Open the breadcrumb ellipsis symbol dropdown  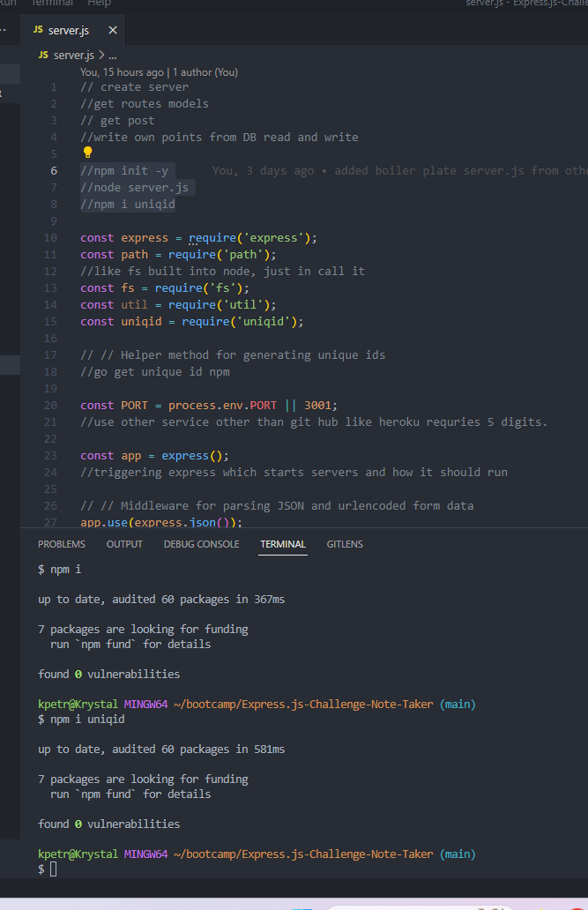[x=113, y=56]
